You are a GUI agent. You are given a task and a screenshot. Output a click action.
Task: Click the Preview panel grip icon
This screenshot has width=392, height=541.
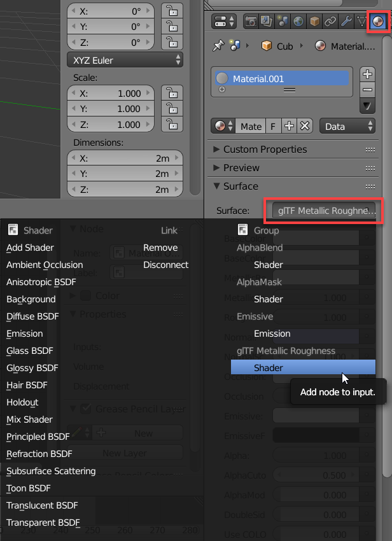(x=370, y=169)
